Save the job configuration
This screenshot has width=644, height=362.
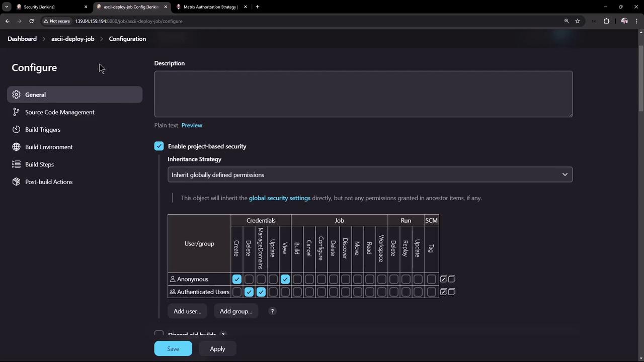coord(173,348)
